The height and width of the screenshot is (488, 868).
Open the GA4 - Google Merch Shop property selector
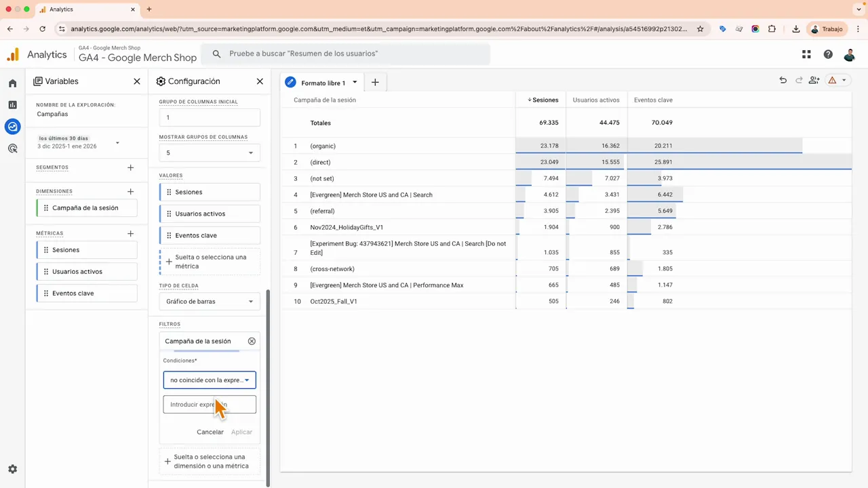[138, 54]
